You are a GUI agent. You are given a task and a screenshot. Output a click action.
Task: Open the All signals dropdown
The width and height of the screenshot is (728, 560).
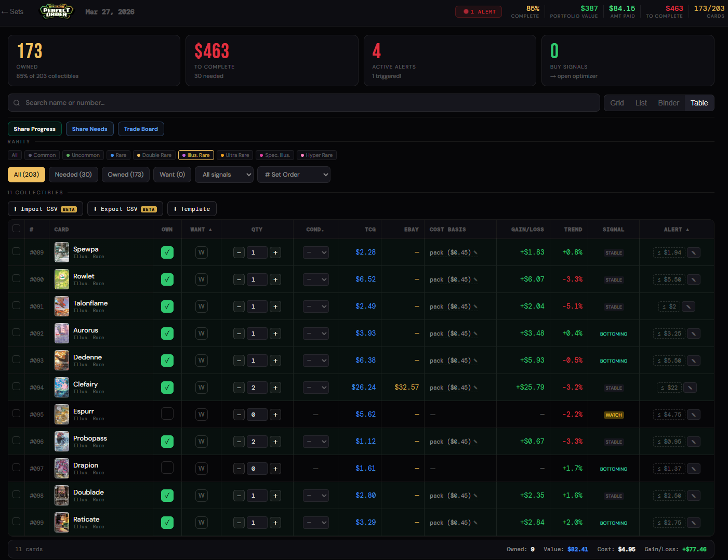click(224, 175)
